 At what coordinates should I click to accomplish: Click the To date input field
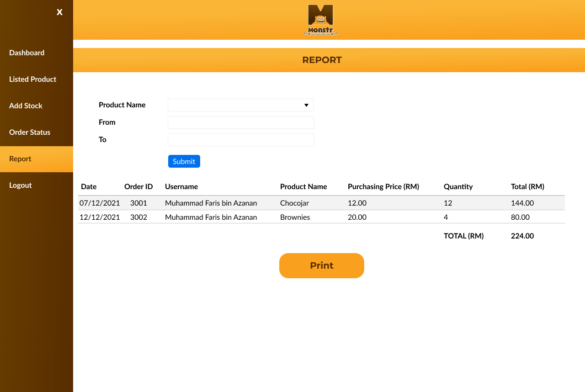[x=240, y=140]
